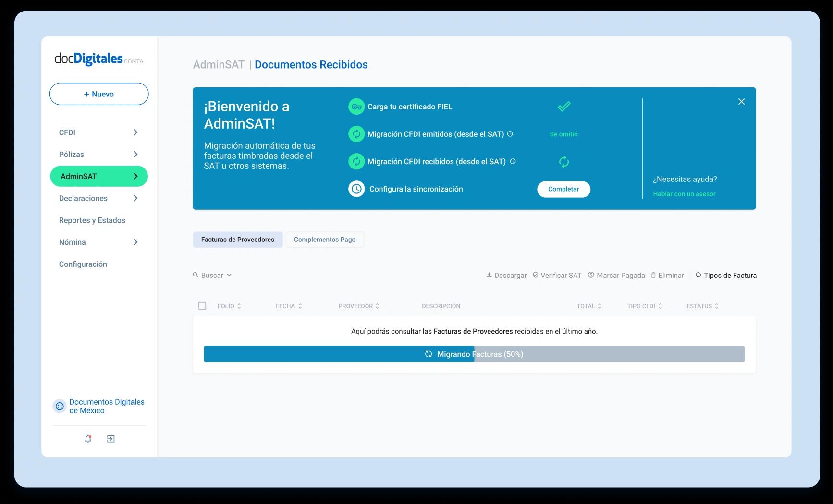Click the Descargar action label
The height and width of the screenshot is (504, 833).
click(x=510, y=276)
